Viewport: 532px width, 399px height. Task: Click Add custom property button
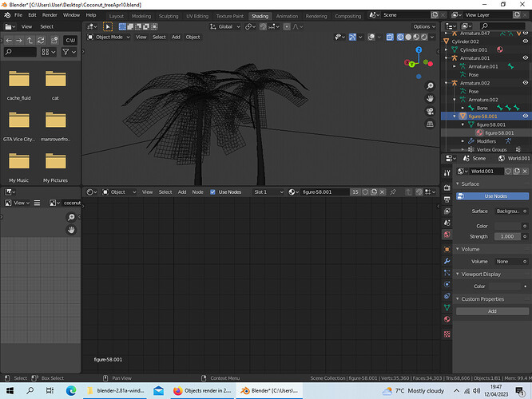tap(492, 311)
